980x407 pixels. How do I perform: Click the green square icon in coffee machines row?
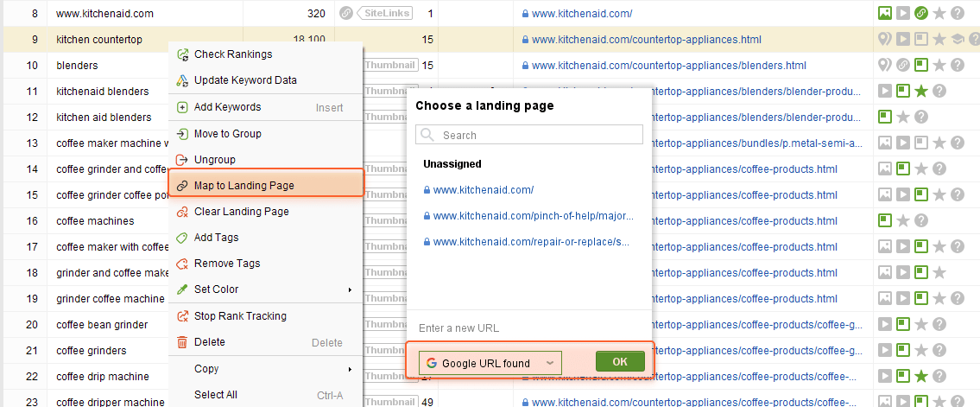coord(884,220)
